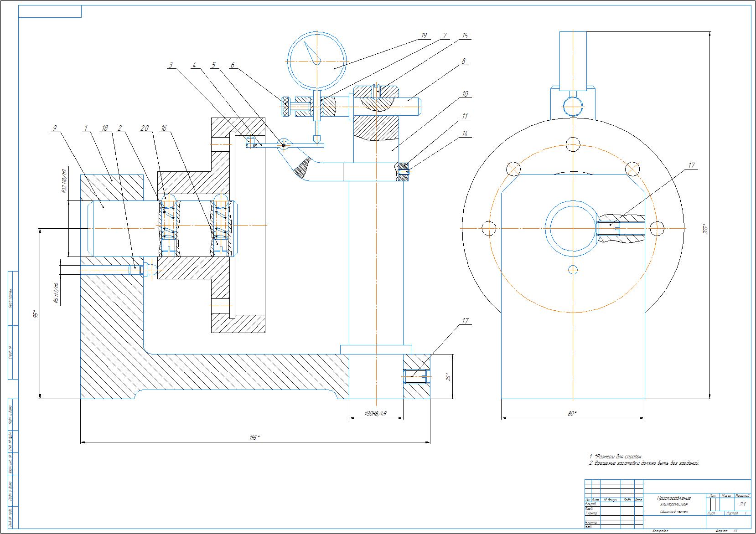This screenshot has height=534, width=756.
Task: Click callout 17 in the right view
Action: coord(691,166)
